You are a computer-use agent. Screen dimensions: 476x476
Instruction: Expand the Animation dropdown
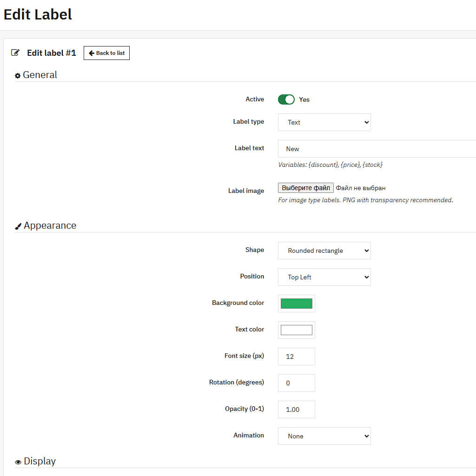324,436
